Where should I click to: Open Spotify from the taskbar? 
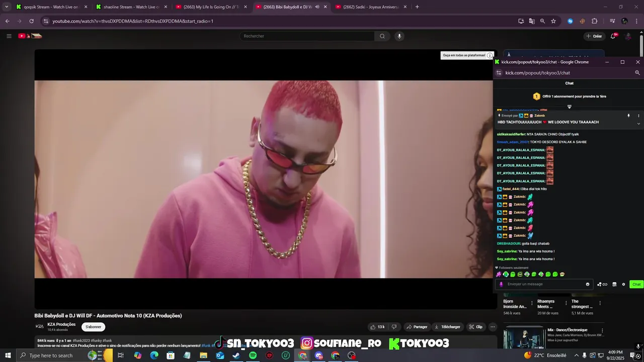tap(253, 355)
